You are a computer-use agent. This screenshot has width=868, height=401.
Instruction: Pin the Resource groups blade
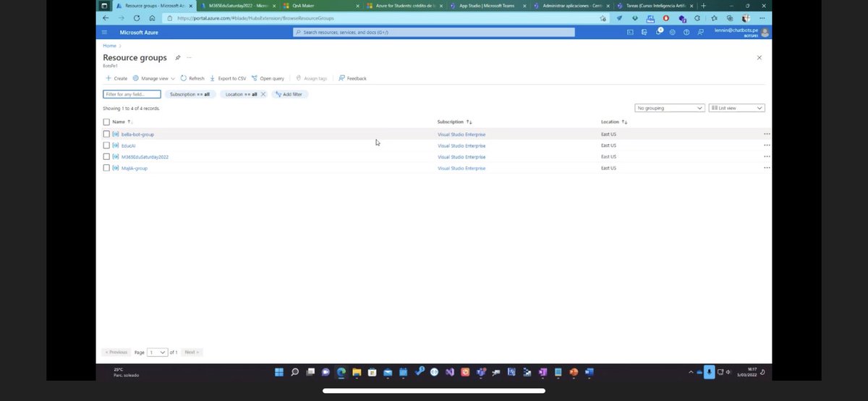tap(178, 57)
